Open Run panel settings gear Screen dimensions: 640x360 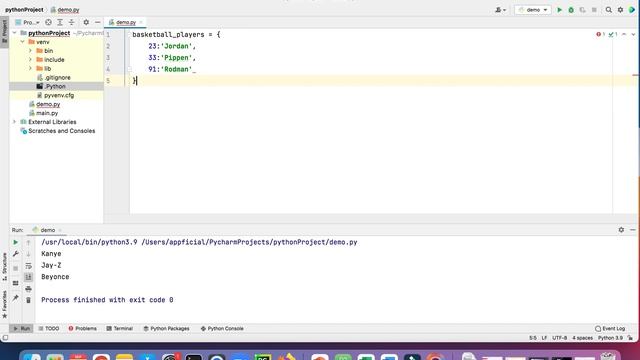click(x=621, y=230)
